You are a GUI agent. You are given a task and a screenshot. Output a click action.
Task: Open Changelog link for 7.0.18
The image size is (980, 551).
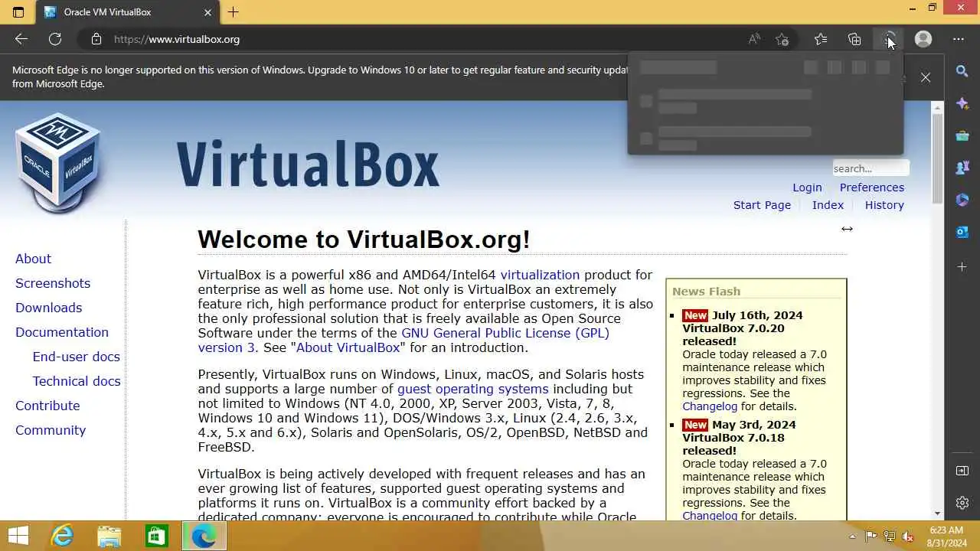pos(710,516)
